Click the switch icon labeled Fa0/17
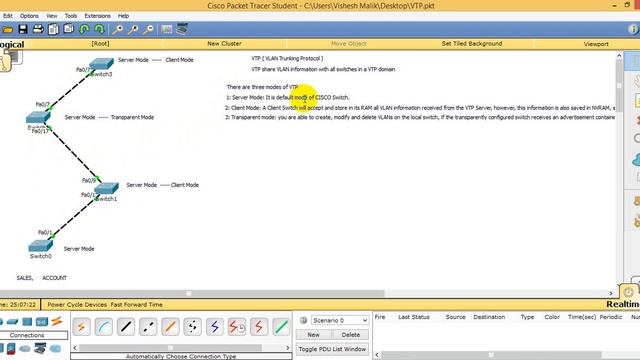 (x=38, y=118)
